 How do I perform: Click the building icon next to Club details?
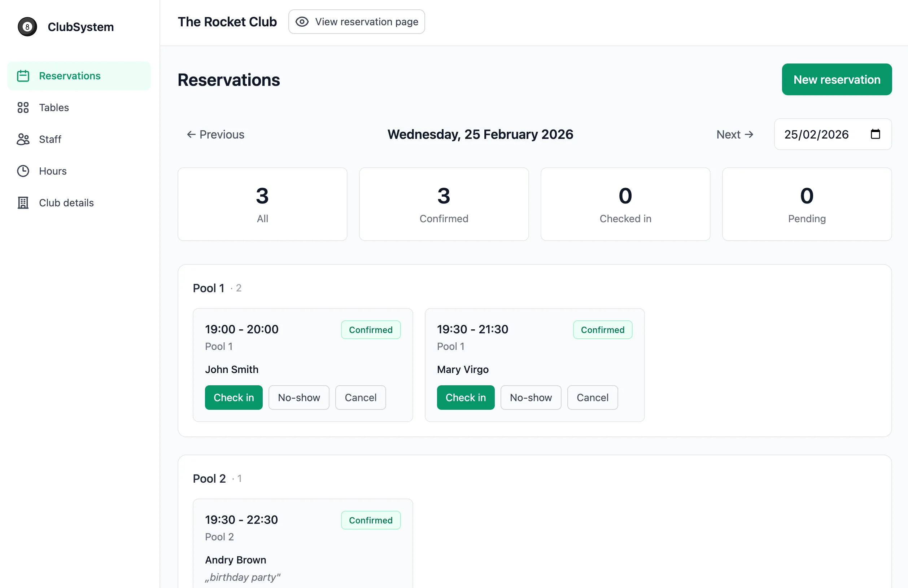[23, 202]
